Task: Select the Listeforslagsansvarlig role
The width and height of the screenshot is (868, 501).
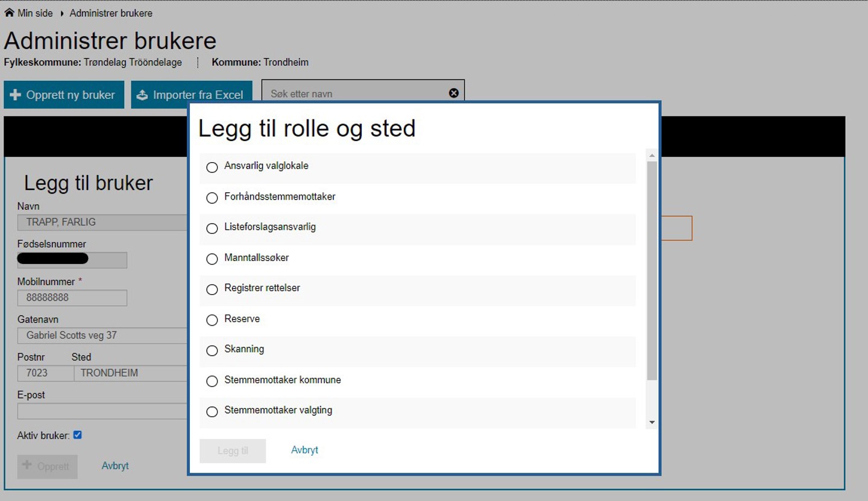Action: (x=212, y=228)
